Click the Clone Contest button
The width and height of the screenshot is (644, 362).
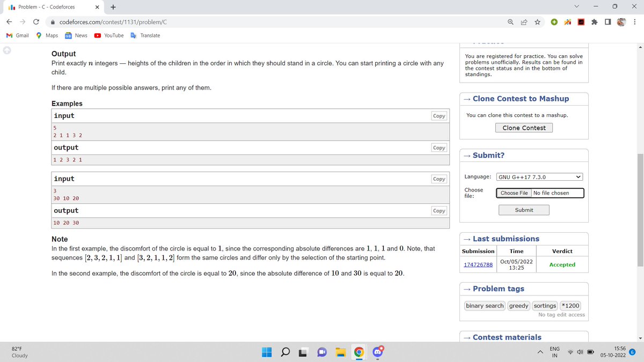click(524, 128)
